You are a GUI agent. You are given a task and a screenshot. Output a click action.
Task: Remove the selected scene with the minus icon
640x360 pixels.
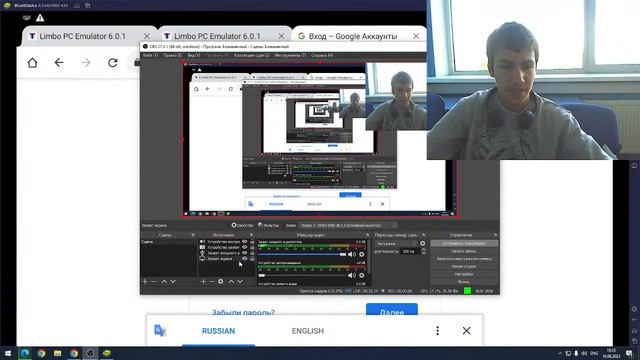point(154,282)
